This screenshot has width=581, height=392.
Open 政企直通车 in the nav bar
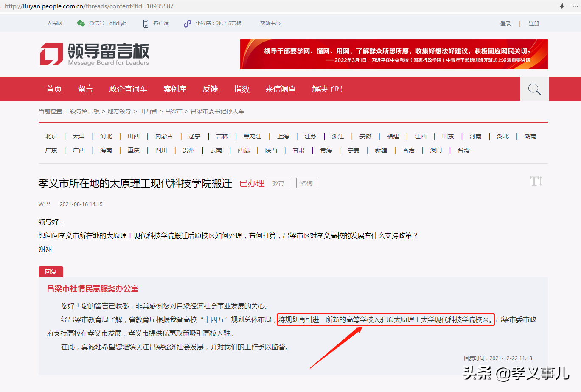coord(128,89)
